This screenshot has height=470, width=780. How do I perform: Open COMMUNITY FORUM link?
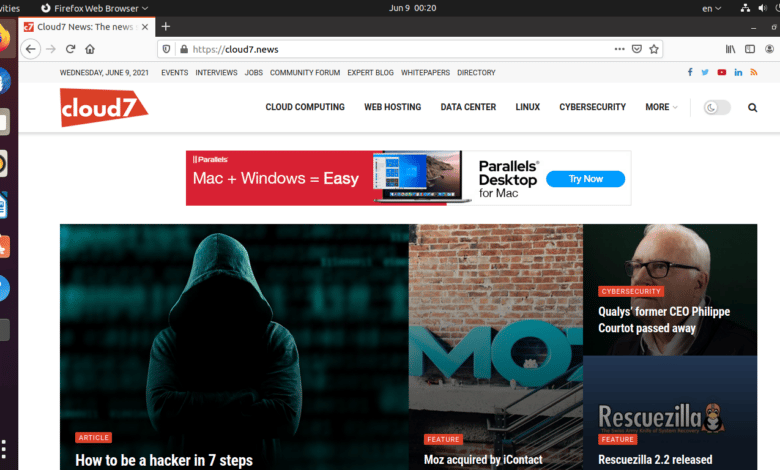pyautogui.click(x=305, y=73)
